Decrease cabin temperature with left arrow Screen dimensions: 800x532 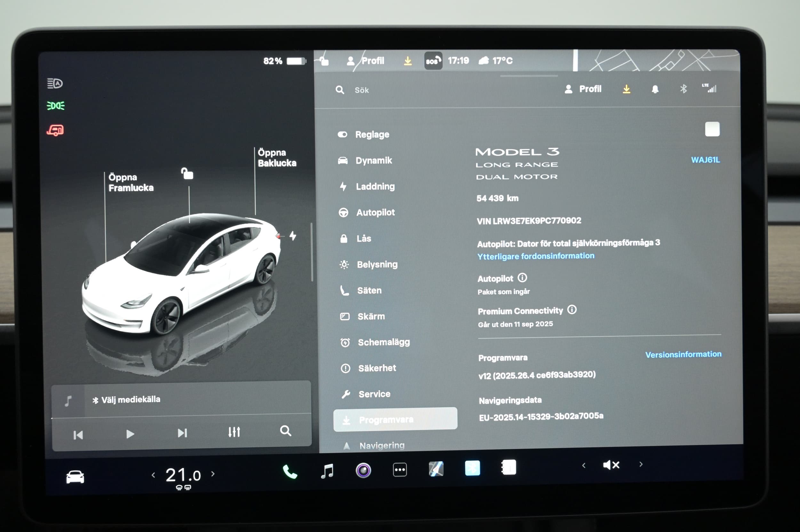tap(153, 475)
